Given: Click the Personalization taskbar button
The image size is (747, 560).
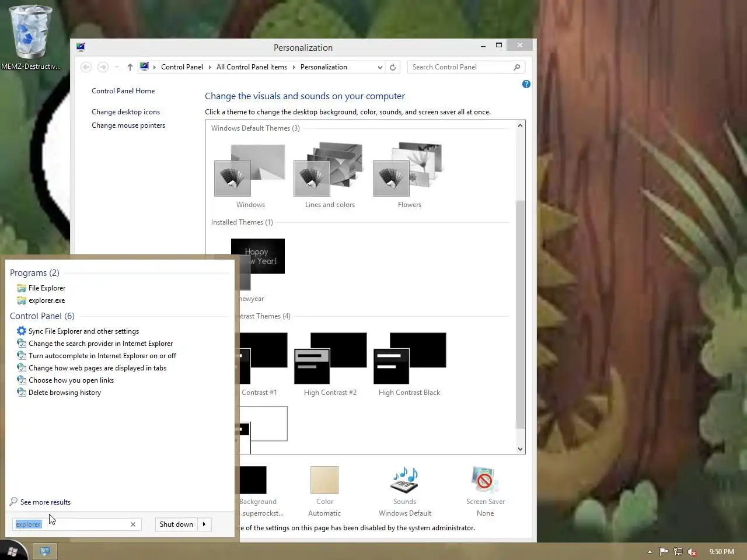Looking at the screenshot, I should [45, 551].
